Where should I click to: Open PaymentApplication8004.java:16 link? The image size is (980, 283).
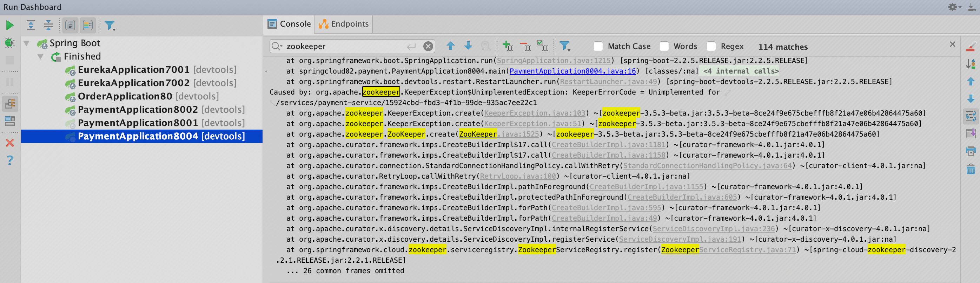pyautogui.click(x=572, y=71)
